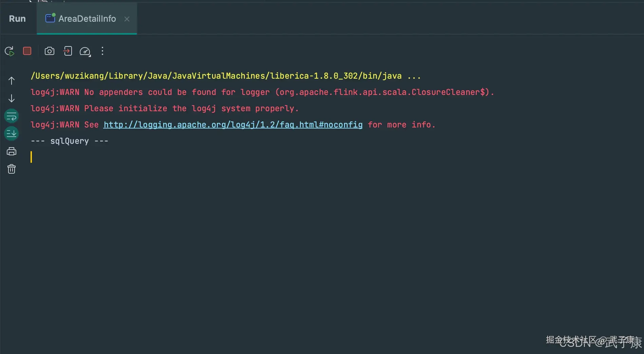Viewport: 644px width, 354px height.
Task: Open the log4j noconfig FAQ link
Action: [233, 124]
